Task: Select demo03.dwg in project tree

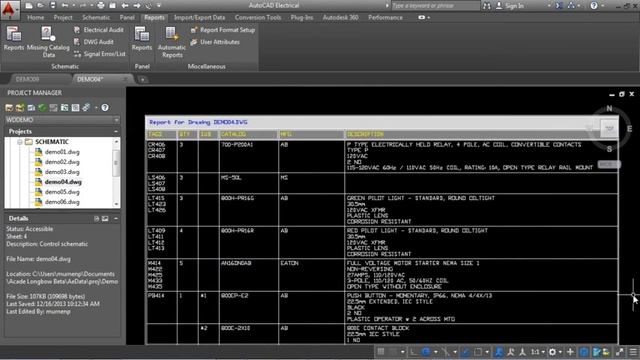Action: click(62, 172)
